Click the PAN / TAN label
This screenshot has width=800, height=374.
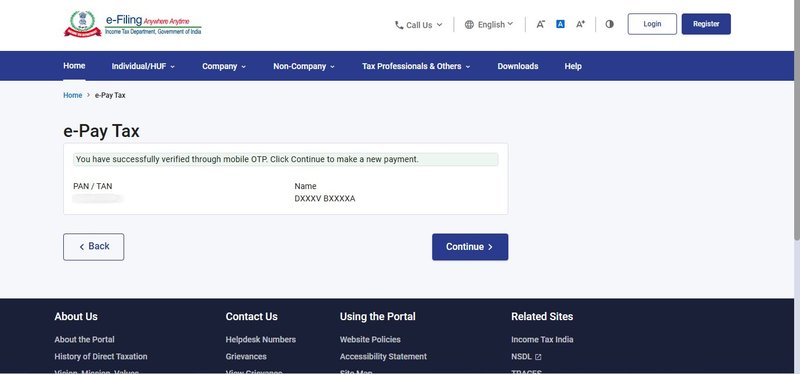coord(92,186)
